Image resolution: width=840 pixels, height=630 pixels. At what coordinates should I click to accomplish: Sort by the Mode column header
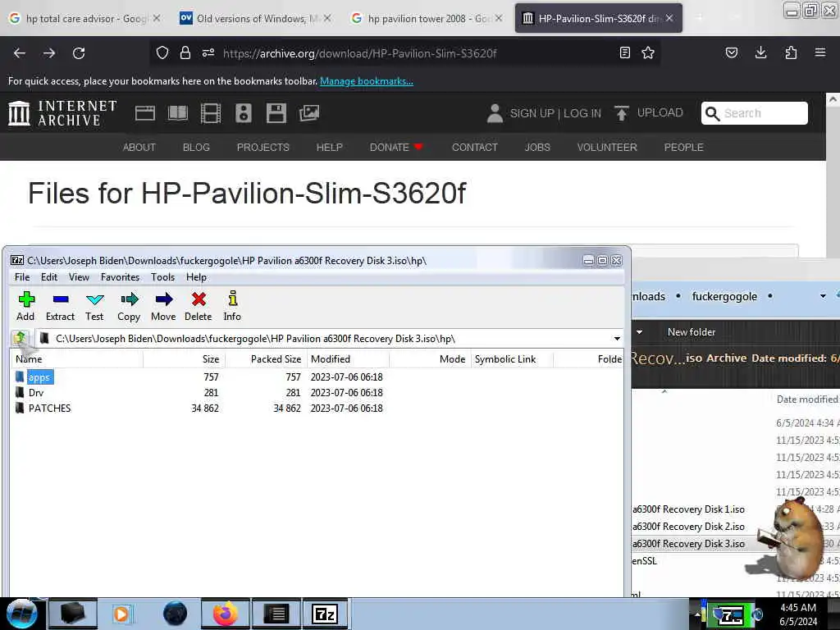pyautogui.click(x=430, y=359)
